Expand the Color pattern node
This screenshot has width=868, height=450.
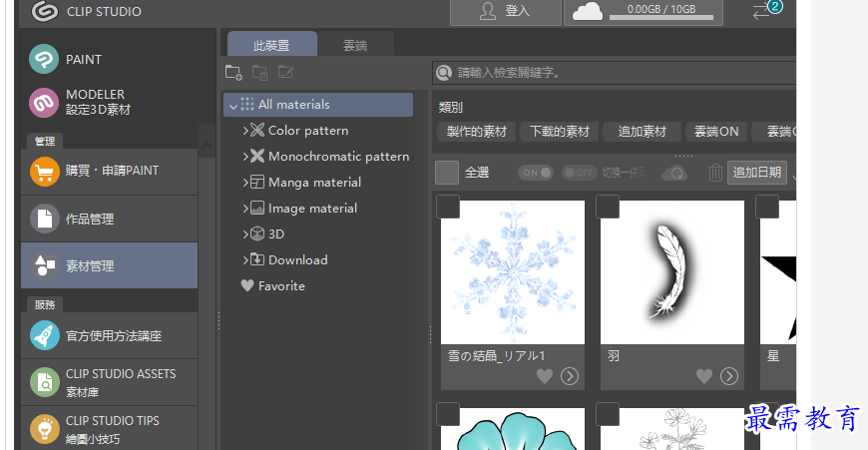pyautogui.click(x=245, y=131)
